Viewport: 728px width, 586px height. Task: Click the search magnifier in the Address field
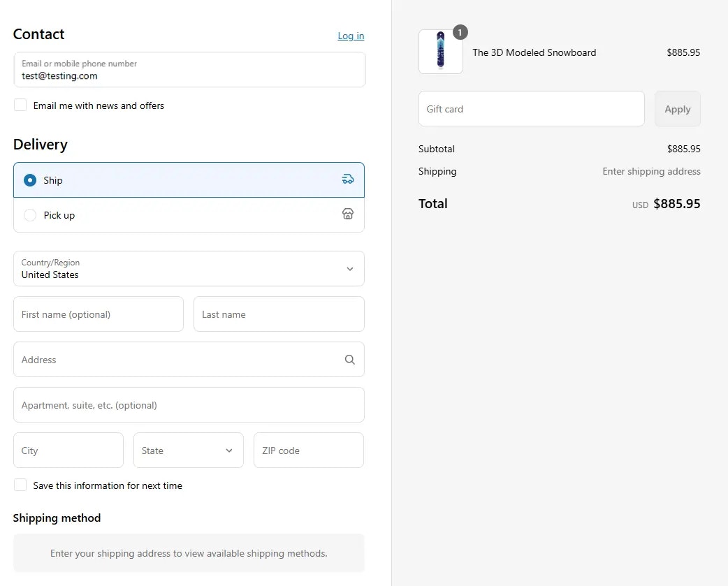349,360
